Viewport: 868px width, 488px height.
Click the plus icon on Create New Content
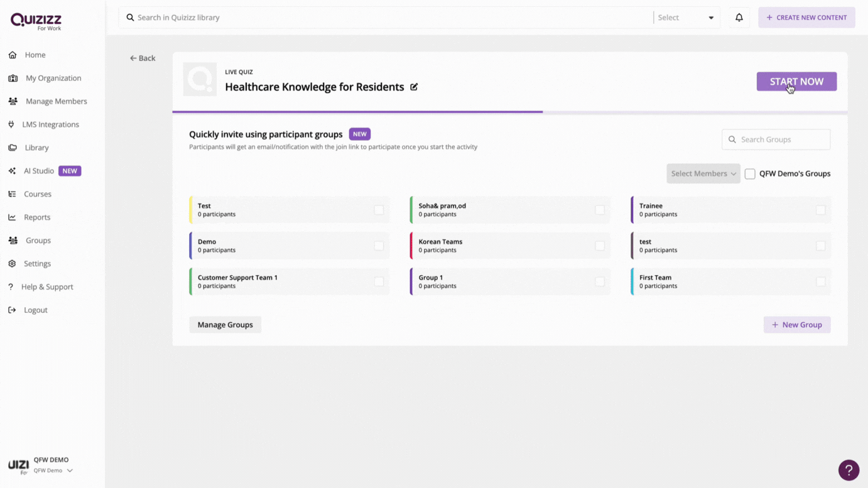coord(769,18)
